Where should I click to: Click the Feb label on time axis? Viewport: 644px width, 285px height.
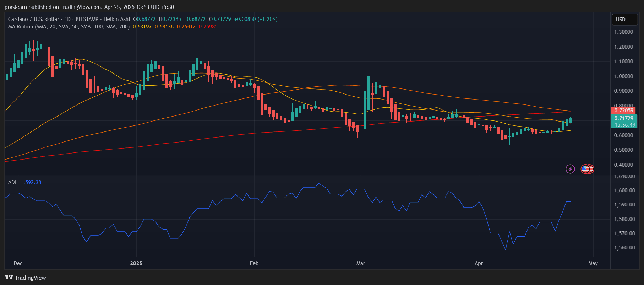254,263
